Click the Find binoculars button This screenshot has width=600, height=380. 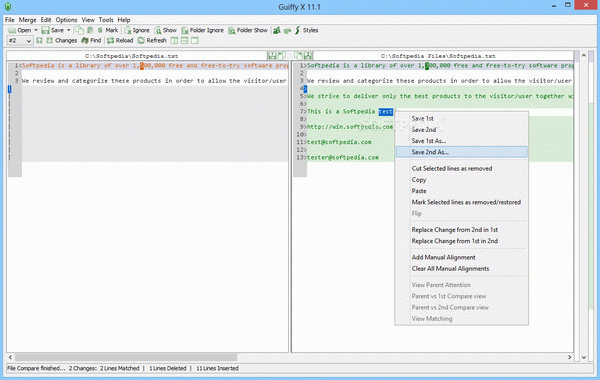[91, 41]
